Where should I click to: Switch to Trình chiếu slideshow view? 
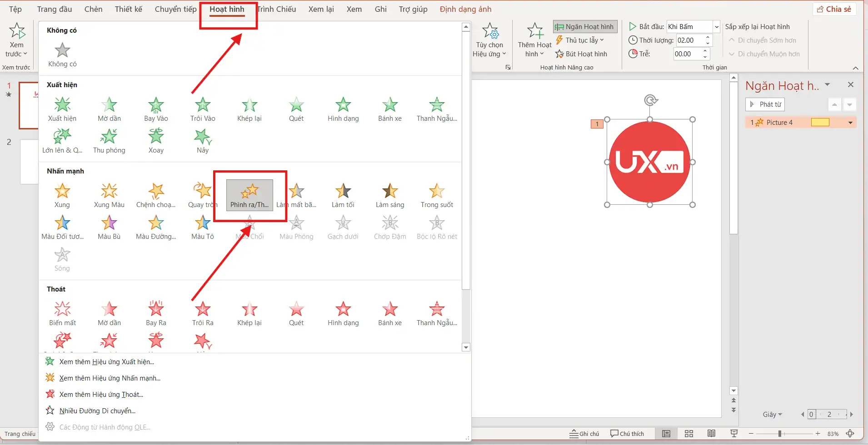tap(733, 434)
